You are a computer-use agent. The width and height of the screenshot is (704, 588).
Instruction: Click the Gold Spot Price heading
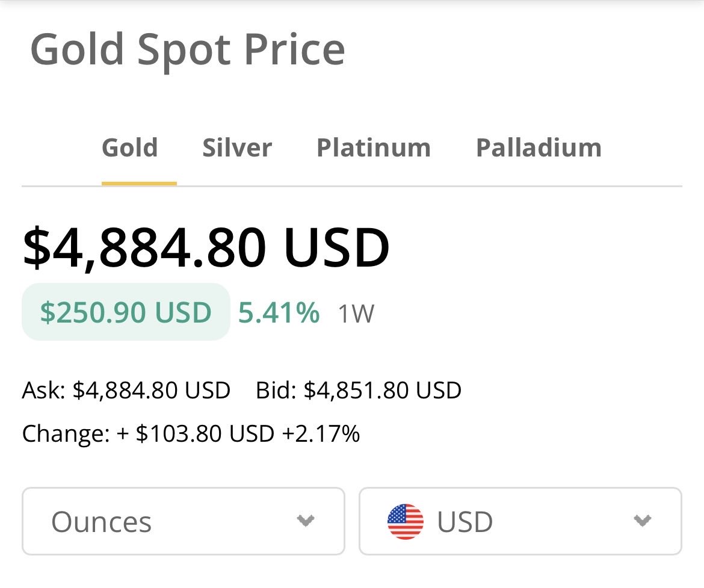188,49
